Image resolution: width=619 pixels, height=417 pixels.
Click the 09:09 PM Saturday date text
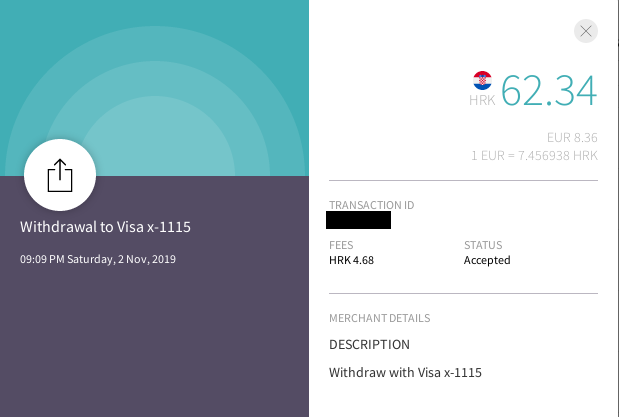click(x=98, y=260)
